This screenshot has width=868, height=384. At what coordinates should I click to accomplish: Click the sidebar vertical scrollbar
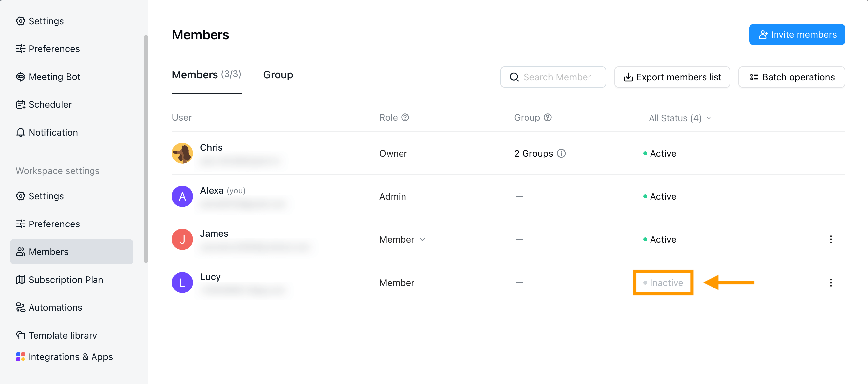point(146,148)
